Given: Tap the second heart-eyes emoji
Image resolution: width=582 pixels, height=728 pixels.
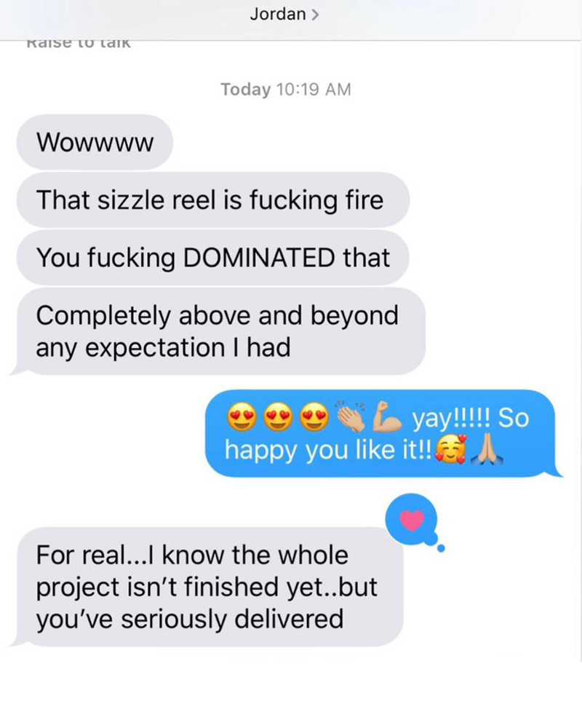Looking at the screenshot, I should 278,417.
